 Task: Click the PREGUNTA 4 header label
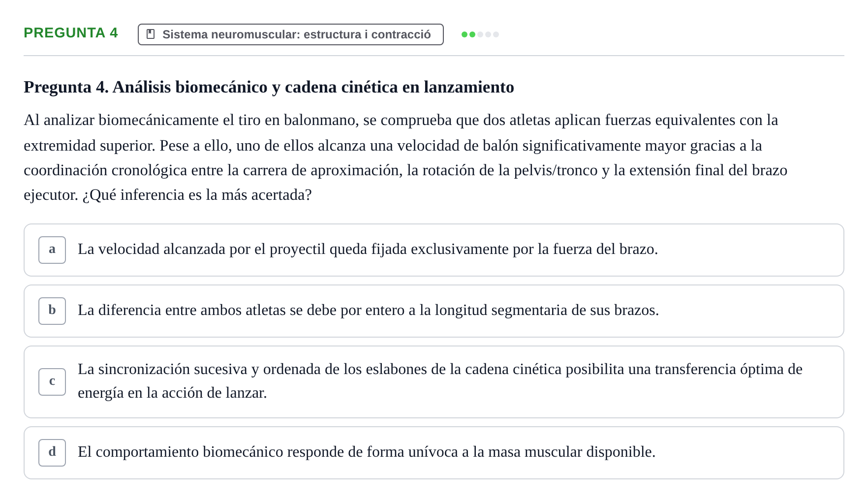pos(71,33)
